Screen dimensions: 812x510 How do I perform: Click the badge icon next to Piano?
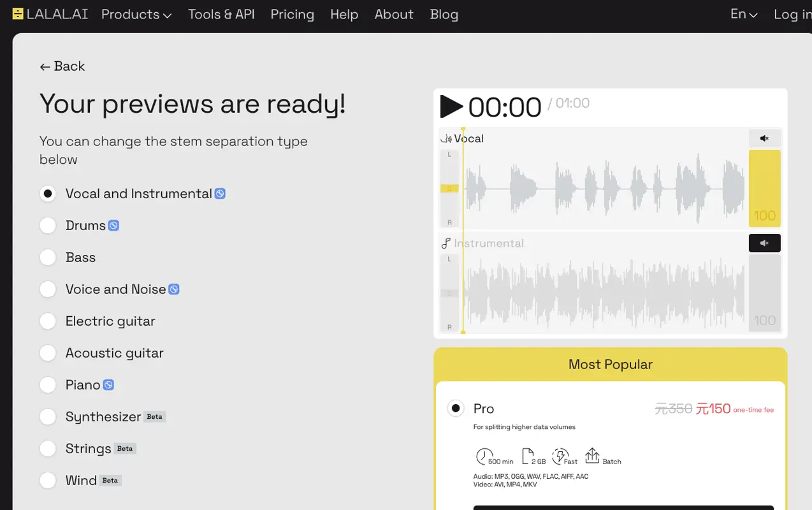108,384
